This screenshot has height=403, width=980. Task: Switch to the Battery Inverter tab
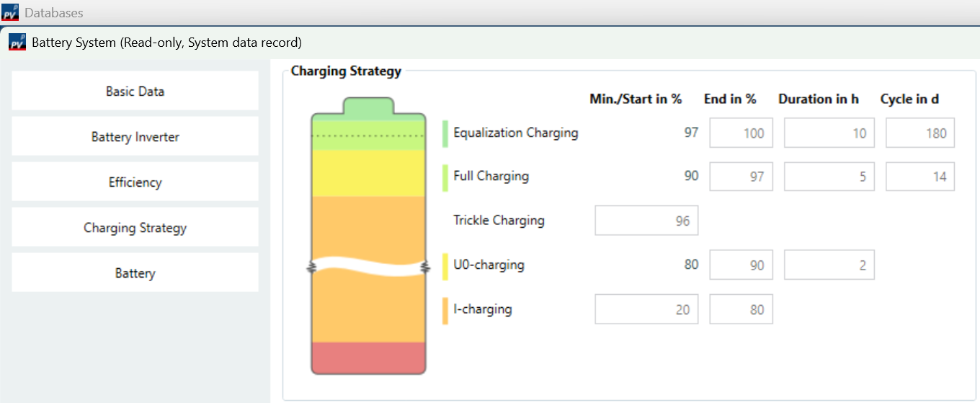(x=135, y=137)
